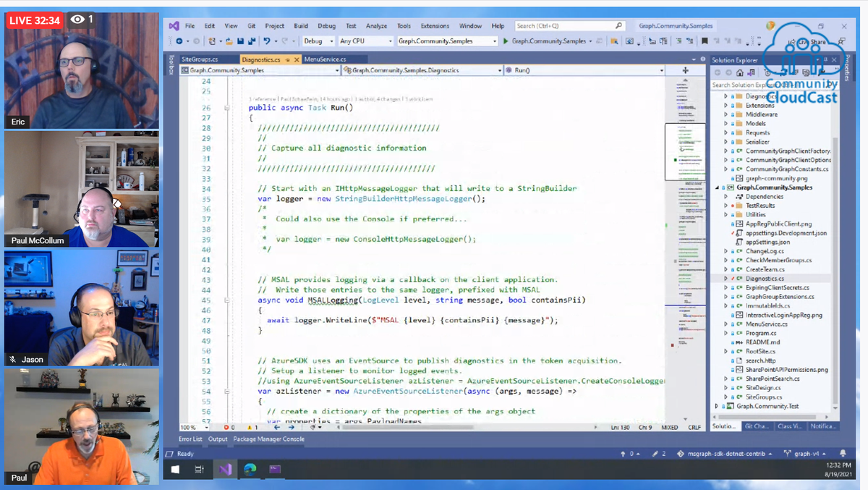
Task: Select the Sync with Active Document home icon
Action: coord(739,73)
